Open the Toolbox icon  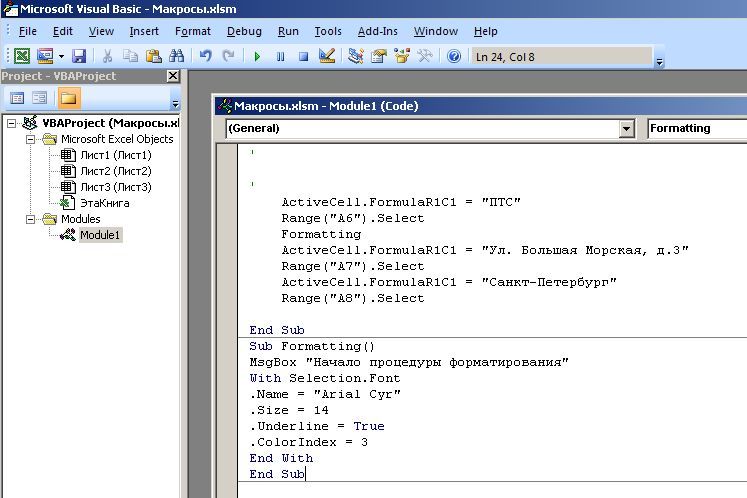[x=424, y=56]
